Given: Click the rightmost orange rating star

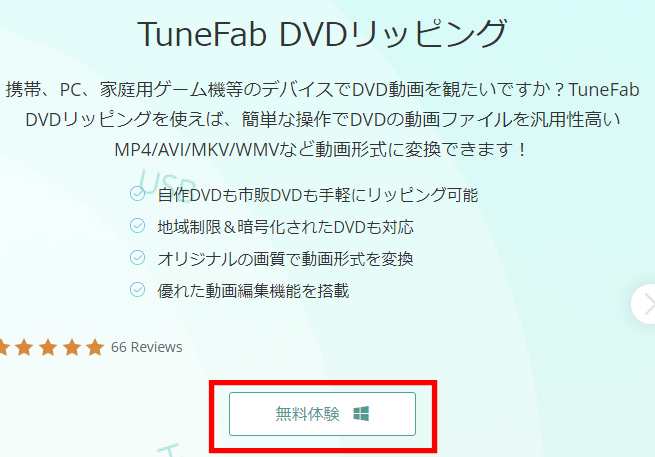Looking at the screenshot, I should tap(96, 347).
